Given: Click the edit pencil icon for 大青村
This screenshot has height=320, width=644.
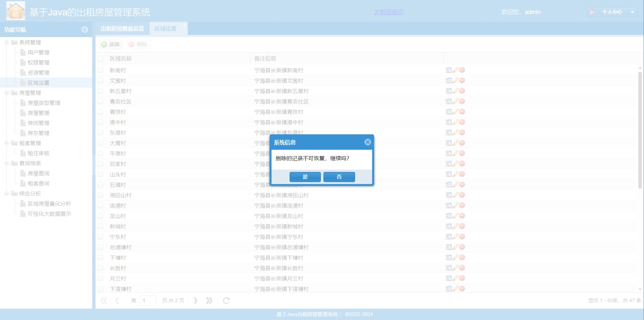Looking at the screenshot, I should pos(455,143).
